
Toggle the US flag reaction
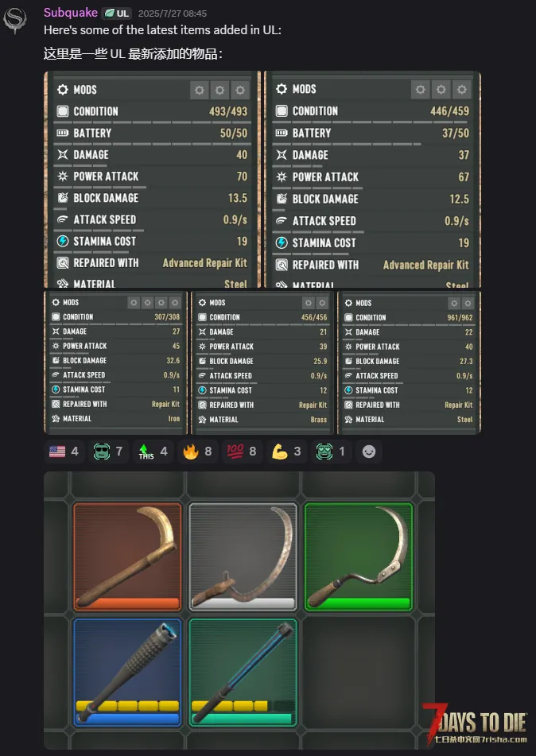tap(64, 452)
